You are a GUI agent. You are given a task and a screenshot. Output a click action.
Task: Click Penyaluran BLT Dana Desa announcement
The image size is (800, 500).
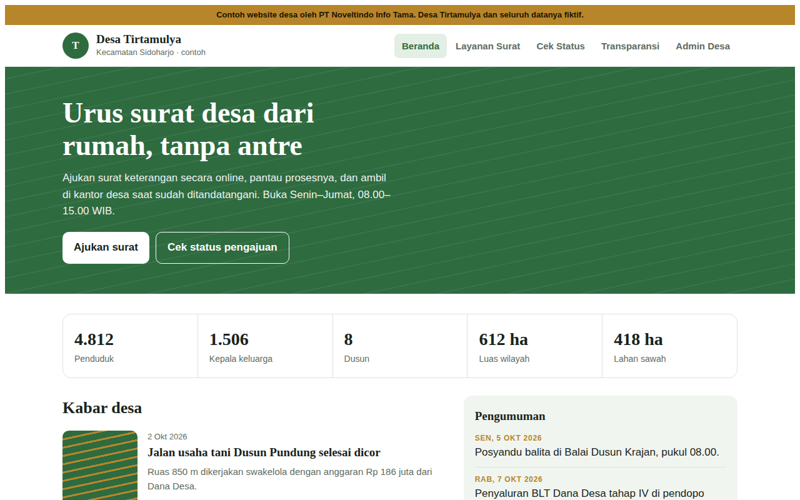tap(589, 493)
